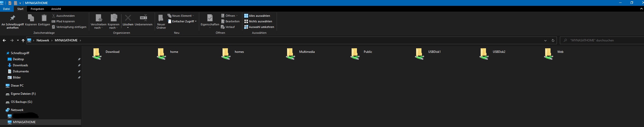Switch to the Start ribbon tab
The image size is (644, 127).
click(20, 9)
